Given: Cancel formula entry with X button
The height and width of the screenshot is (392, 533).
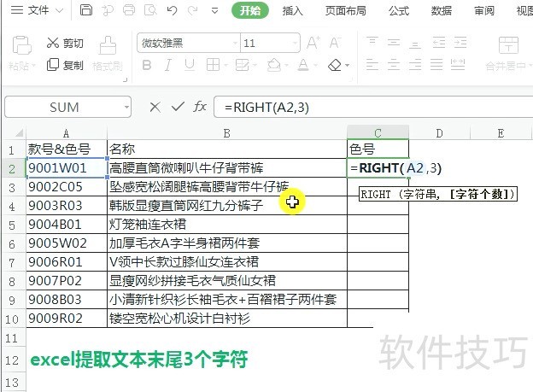Looking at the screenshot, I should coord(155,107).
